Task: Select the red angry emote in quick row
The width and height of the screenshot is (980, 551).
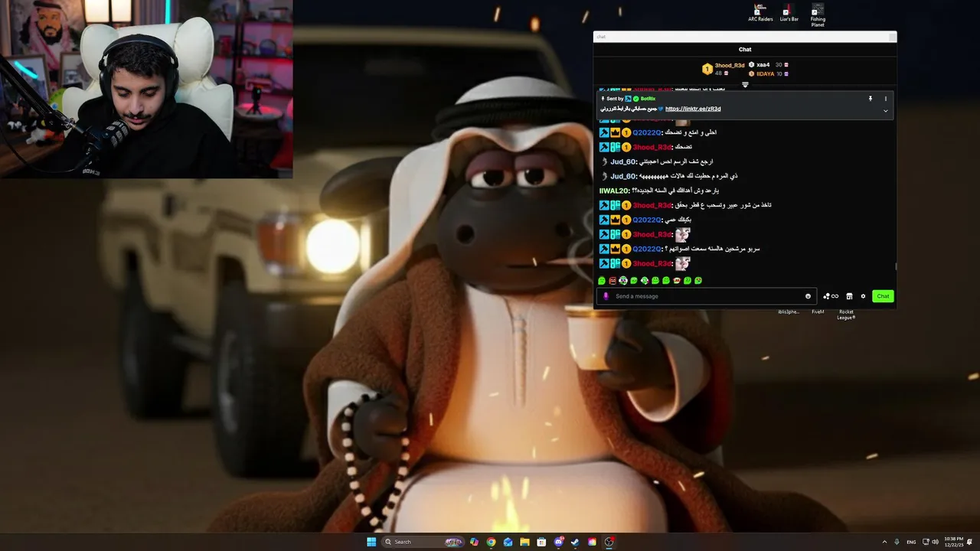Action: coord(612,281)
